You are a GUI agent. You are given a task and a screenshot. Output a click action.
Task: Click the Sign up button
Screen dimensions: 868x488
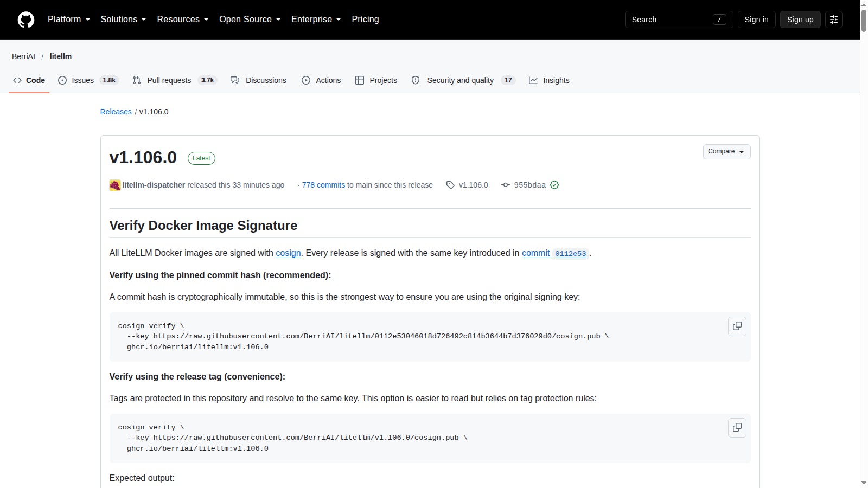pyautogui.click(x=800, y=20)
